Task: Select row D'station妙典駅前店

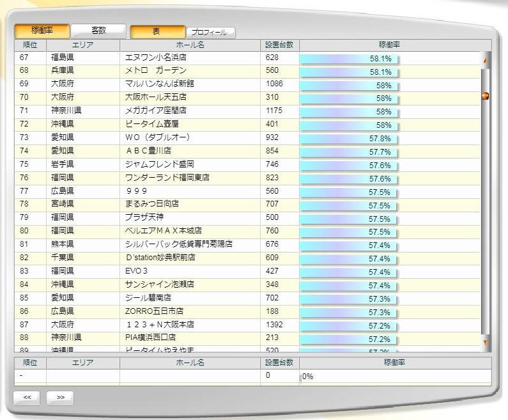Action: point(247,258)
